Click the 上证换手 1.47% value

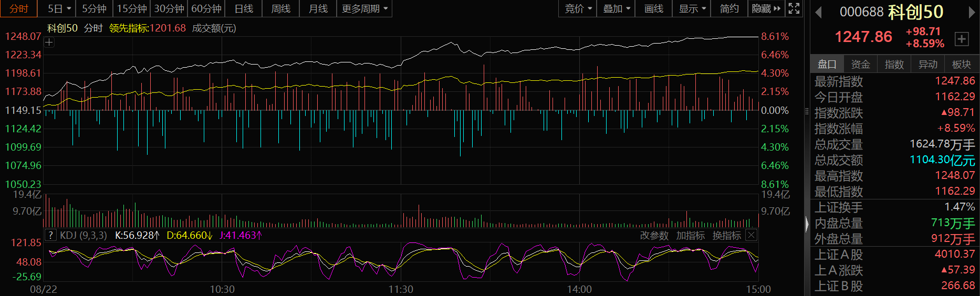tap(960, 207)
